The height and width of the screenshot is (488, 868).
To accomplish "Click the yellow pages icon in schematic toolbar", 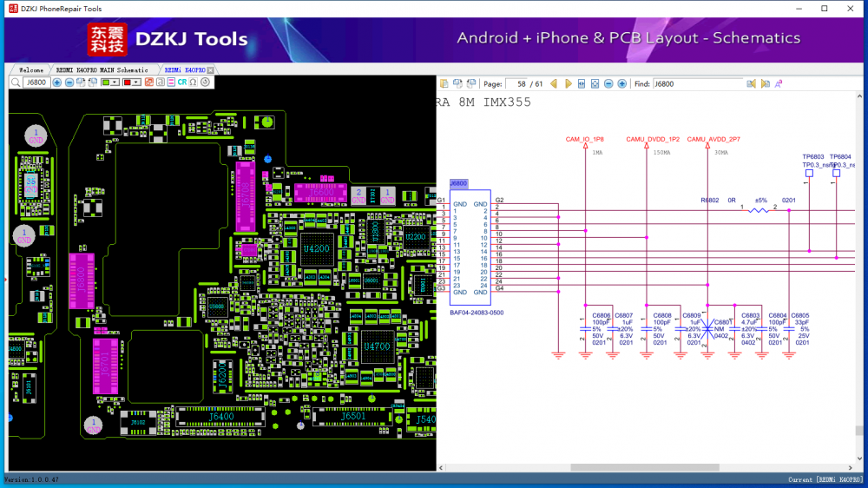I will 444,84.
